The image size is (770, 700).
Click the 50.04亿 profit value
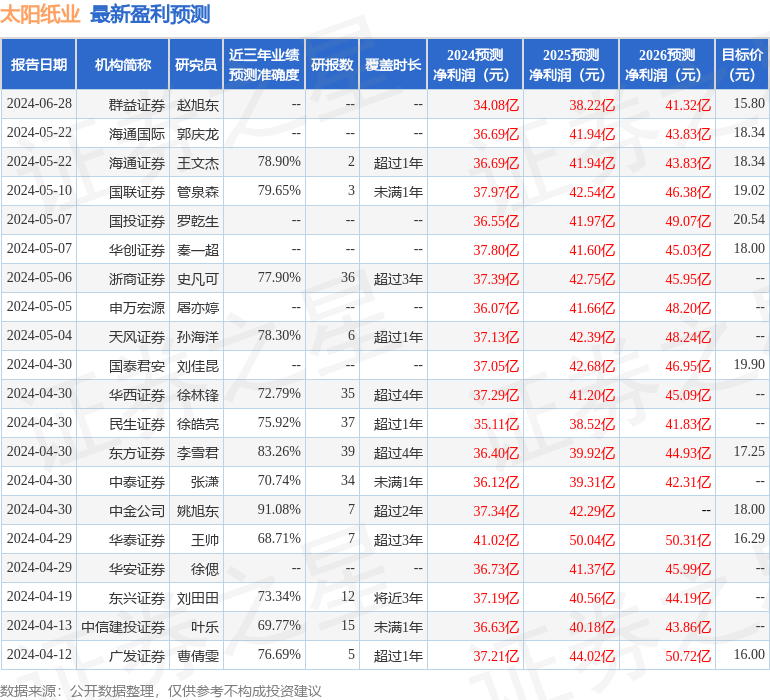pos(592,540)
